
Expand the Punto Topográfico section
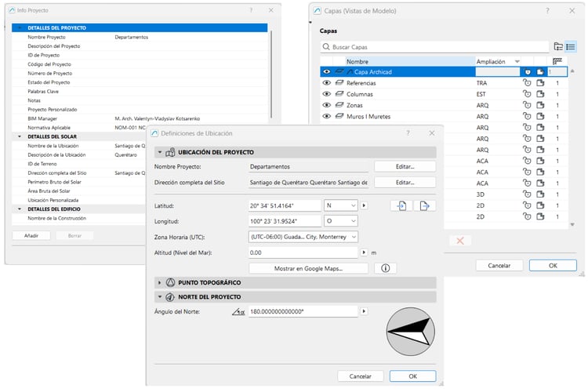click(x=160, y=282)
